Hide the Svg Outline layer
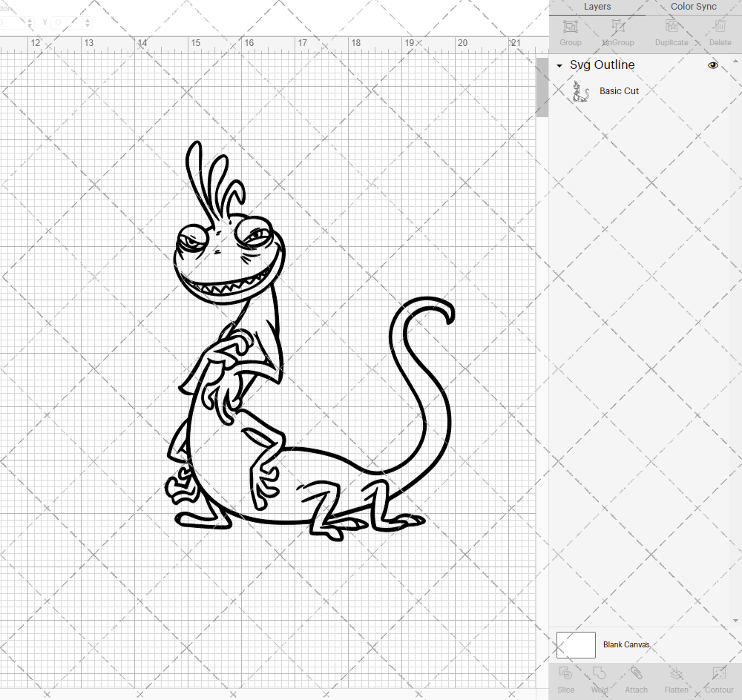The image size is (742, 700). [712, 65]
